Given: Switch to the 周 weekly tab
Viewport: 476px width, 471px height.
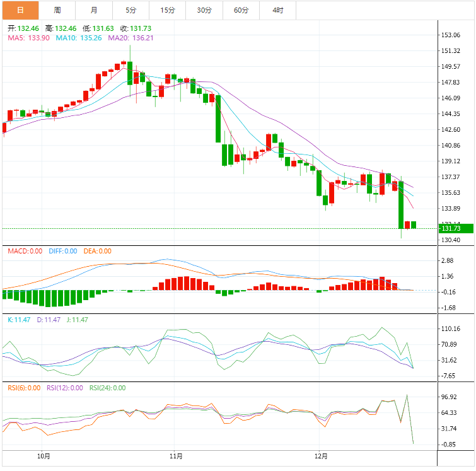Looking at the screenshot, I should coord(57,10).
